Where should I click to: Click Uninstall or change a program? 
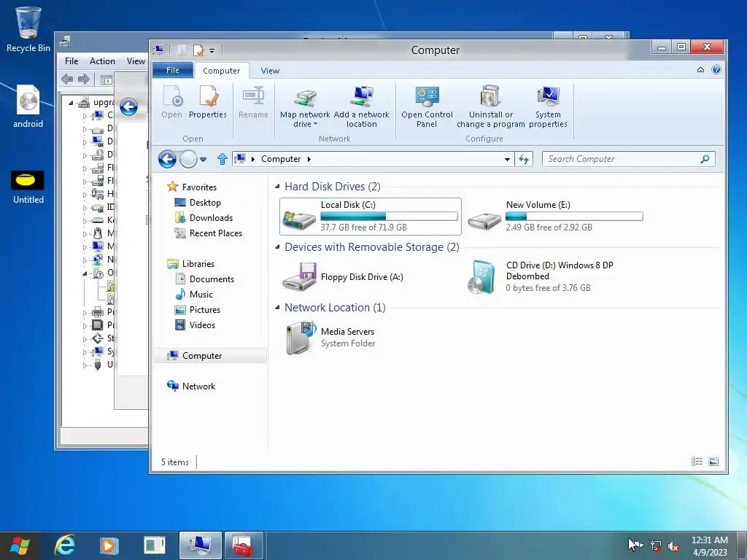click(491, 107)
